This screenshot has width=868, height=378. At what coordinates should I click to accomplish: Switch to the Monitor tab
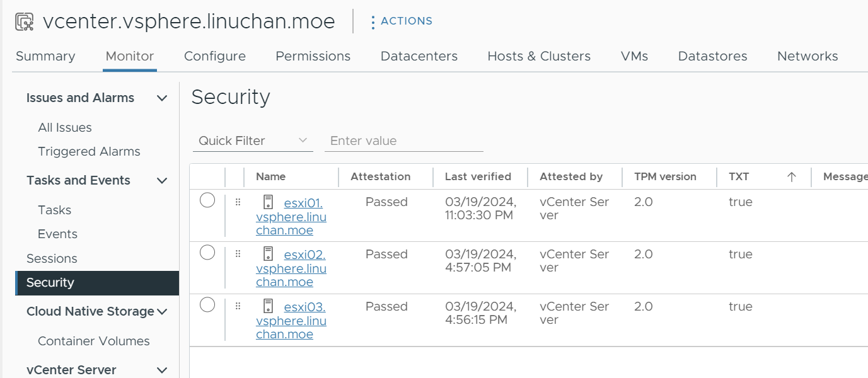point(130,56)
